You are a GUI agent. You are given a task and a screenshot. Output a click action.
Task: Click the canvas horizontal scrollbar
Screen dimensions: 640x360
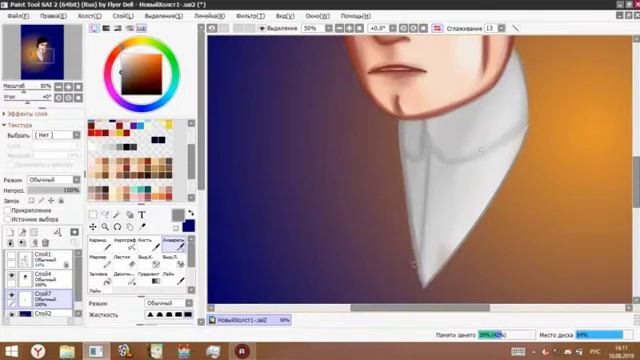pyautogui.click(x=420, y=308)
